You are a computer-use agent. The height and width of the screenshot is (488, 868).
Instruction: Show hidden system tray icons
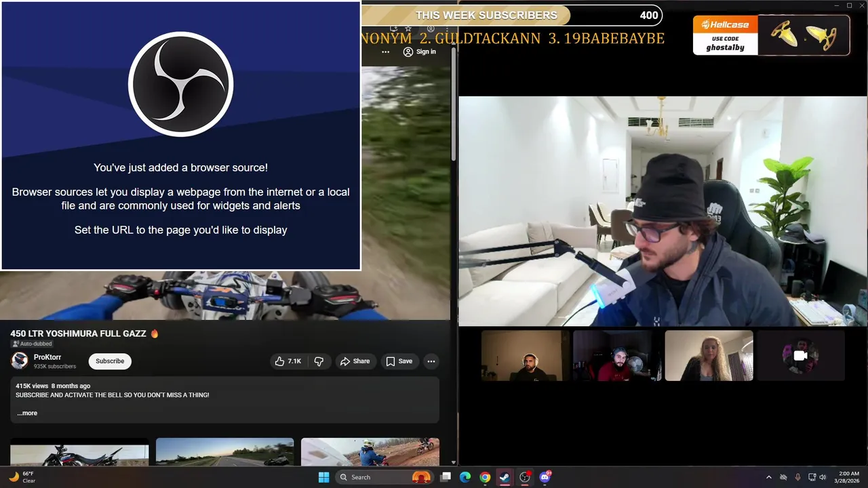click(x=769, y=477)
